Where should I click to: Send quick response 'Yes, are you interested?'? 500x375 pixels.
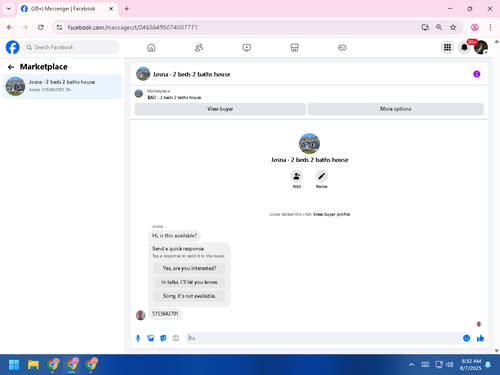[189, 268]
